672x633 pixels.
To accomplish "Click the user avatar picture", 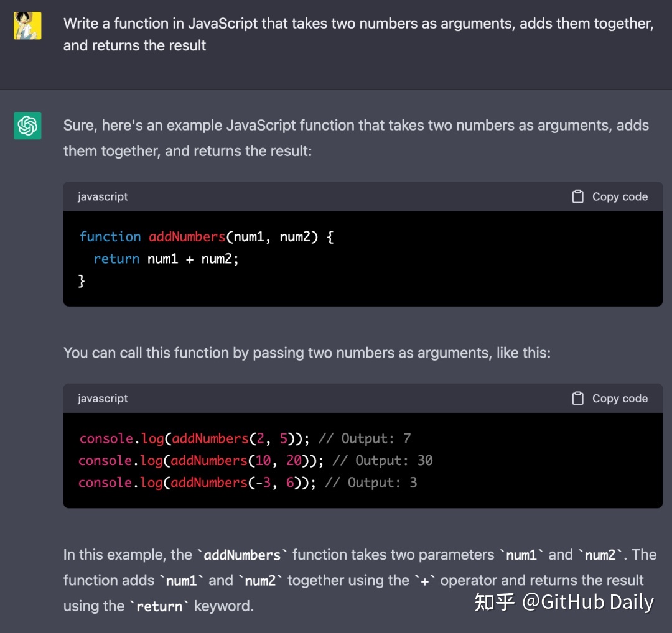I will click(27, 25).
